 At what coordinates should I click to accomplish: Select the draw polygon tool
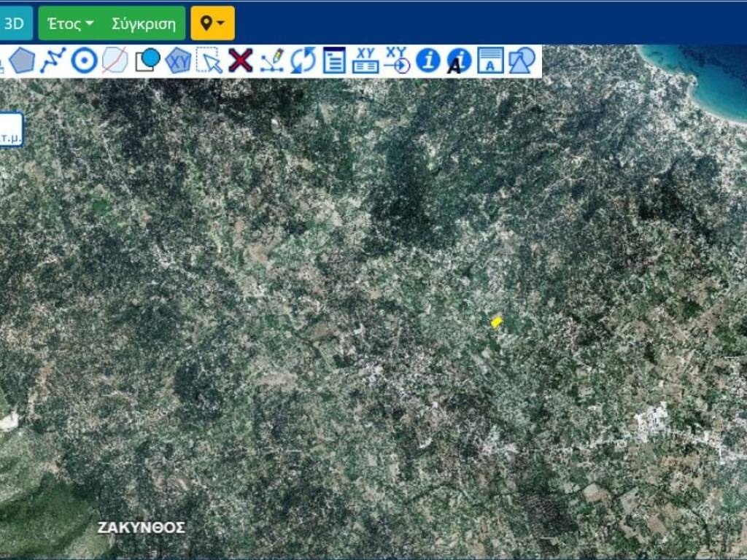click(x=22, y=61)
